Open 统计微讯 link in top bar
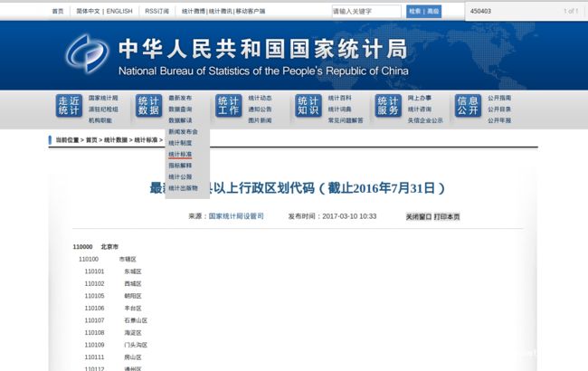The height and width of the screenshot is (371, 588). 220,11
